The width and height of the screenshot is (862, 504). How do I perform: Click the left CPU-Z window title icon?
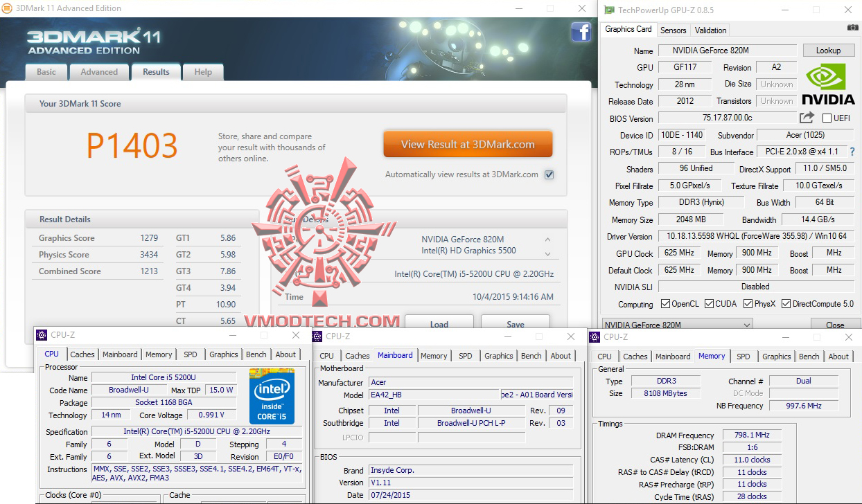[x=41, y=335]
